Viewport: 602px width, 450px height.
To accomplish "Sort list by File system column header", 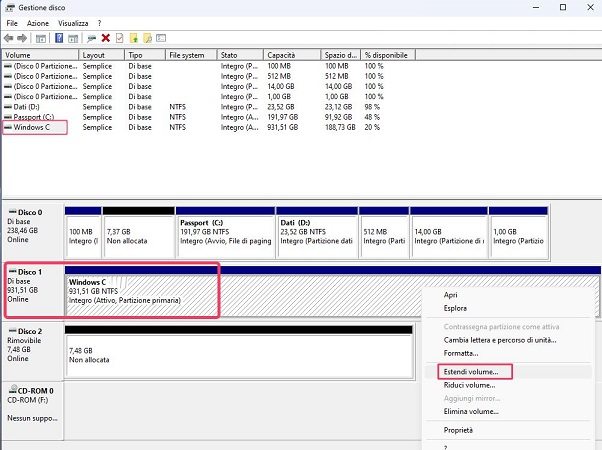I will coord(187,55).
